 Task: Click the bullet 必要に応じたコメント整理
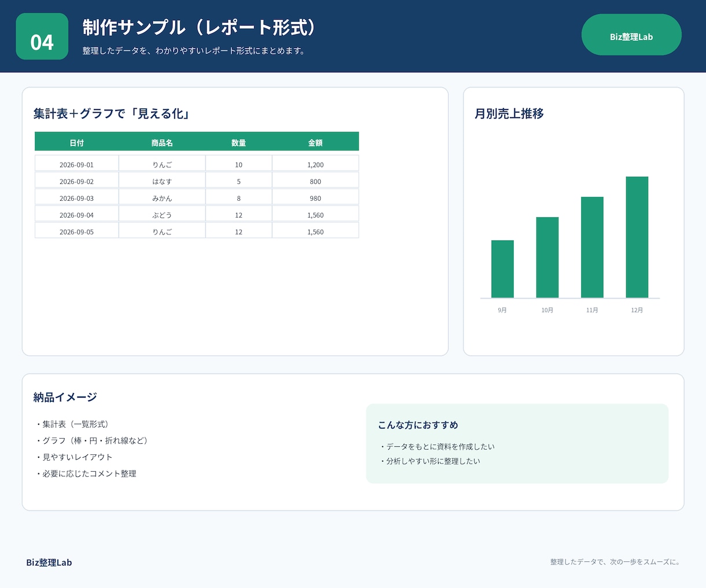click(x=86, y=473)
